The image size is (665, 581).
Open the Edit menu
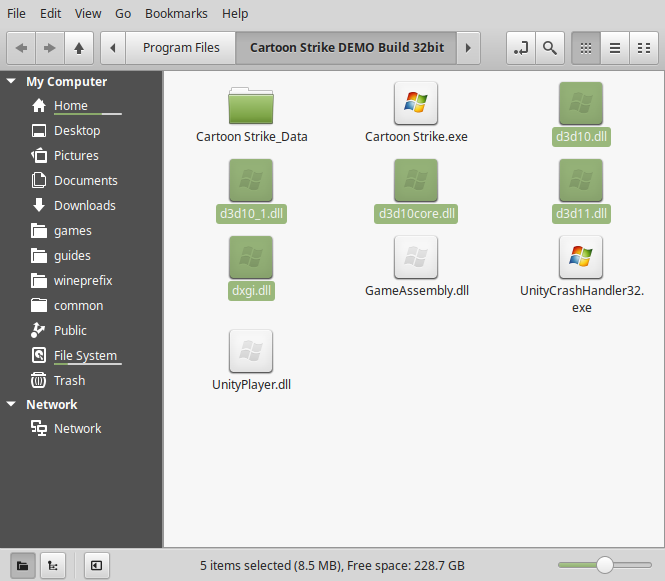(x=50, y=14)
